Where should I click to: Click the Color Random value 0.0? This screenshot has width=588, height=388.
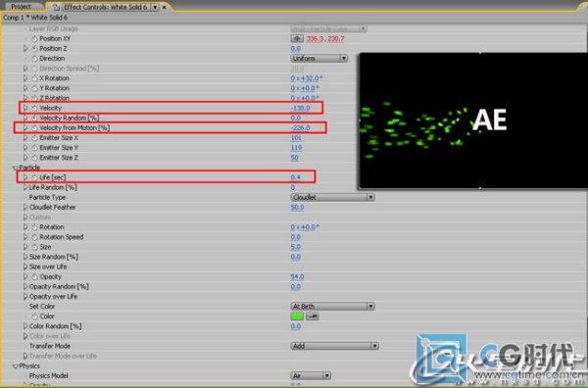(296, 326)
